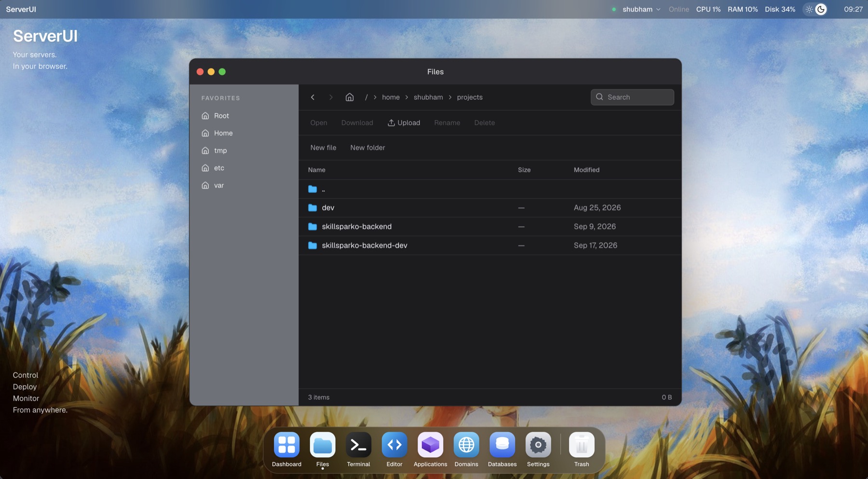868x479 pixels.
Task: Open Settings from the dock
Action: pyautogui.click(x=538, y=444)
